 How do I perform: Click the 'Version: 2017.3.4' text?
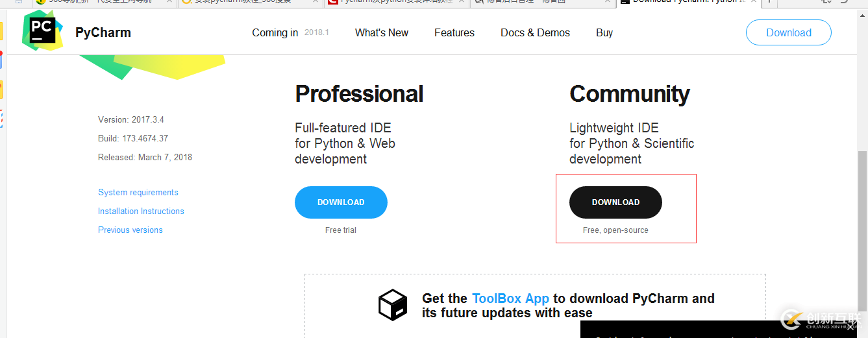(131, 120)
